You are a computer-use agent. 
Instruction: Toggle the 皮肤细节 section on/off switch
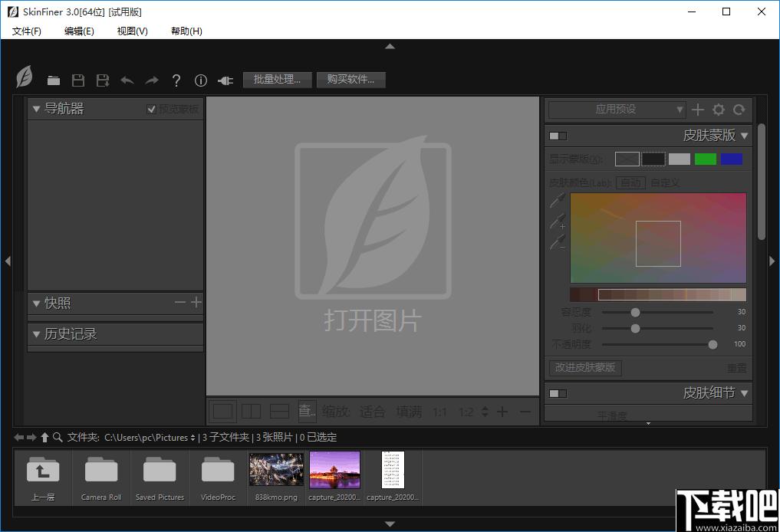click(x=558, y=393)
